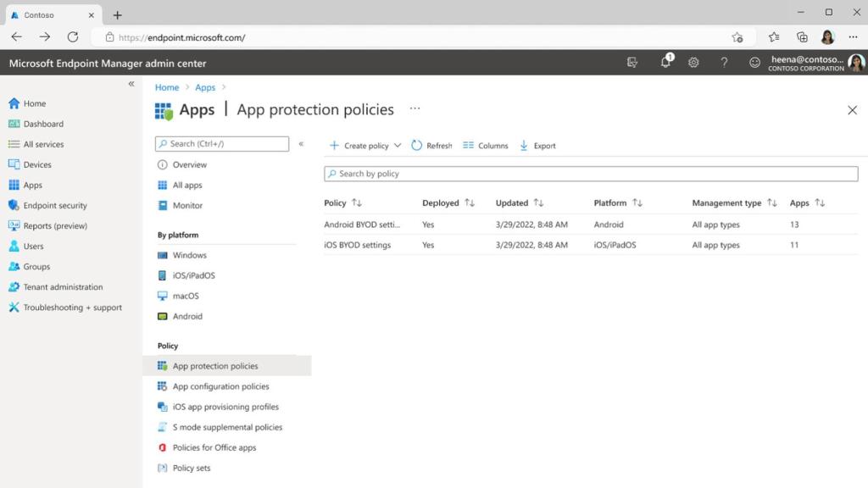Open Apps in the left navigation
This screenshot has height=488, width=868.
26,185
